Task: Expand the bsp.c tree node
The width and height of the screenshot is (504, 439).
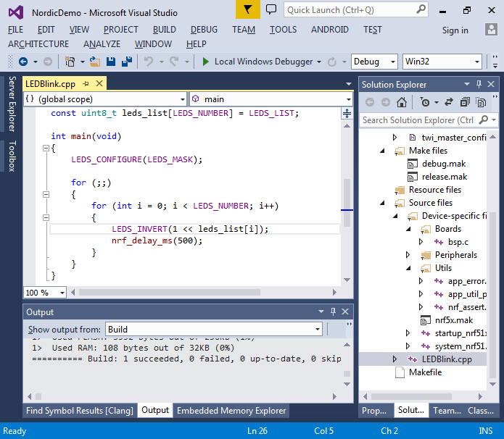Action: coord(421,241)
